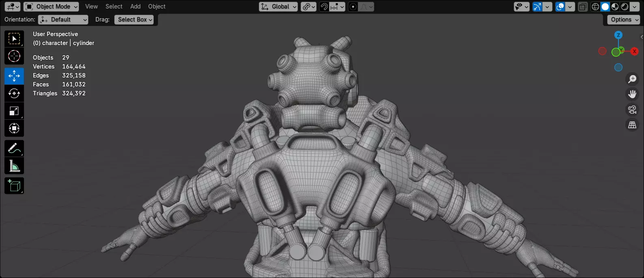
Task: Open proportional editing falloff dropdown
Action: click(x=366, y=6)
